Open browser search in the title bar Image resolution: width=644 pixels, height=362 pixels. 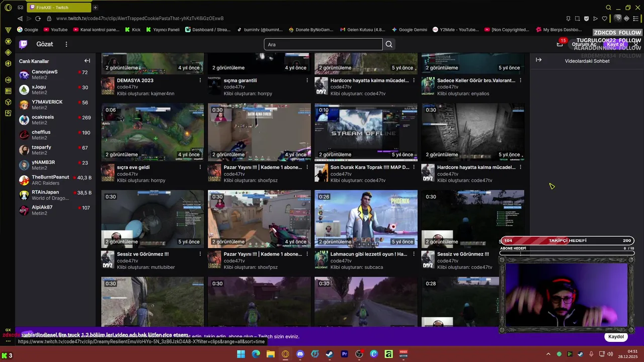coord(608,8)
